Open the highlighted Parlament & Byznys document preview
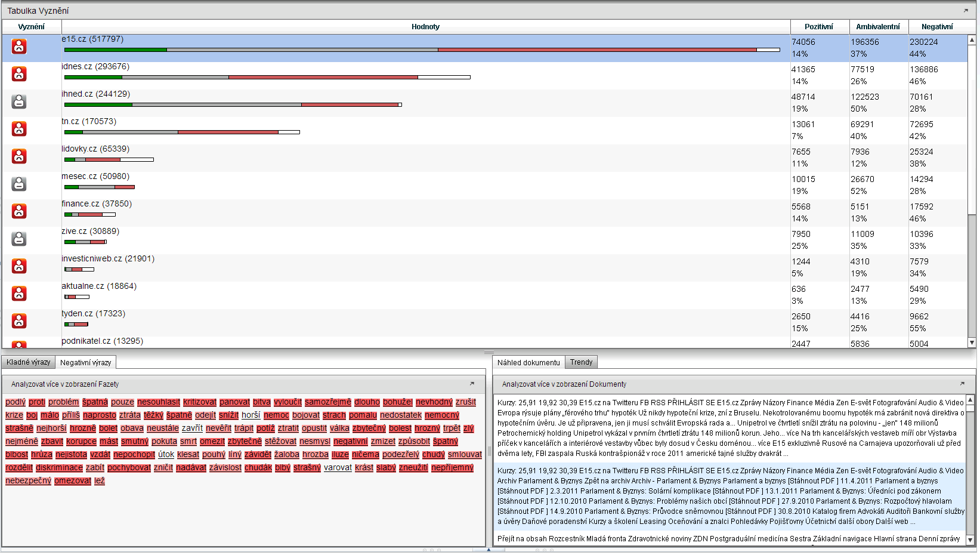 pos(729,497)
